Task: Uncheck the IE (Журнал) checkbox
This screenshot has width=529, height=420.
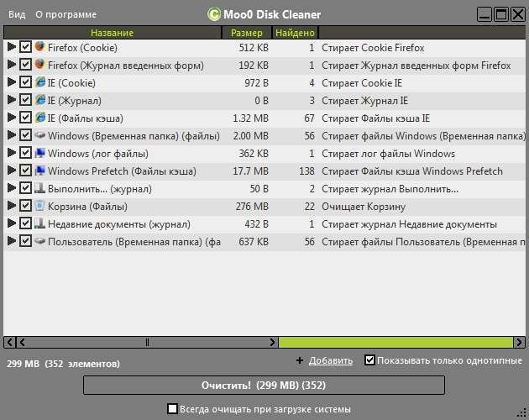Action: 25,100
